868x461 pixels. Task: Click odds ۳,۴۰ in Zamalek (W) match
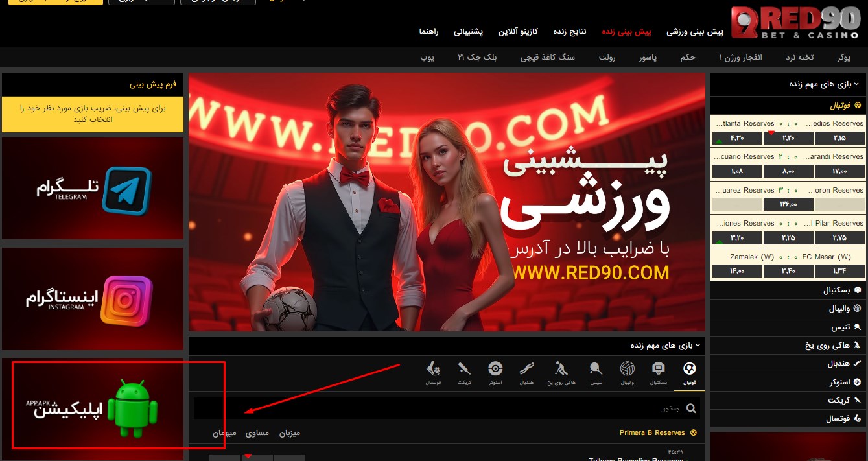pyautogui.click(x=788, y=271)
